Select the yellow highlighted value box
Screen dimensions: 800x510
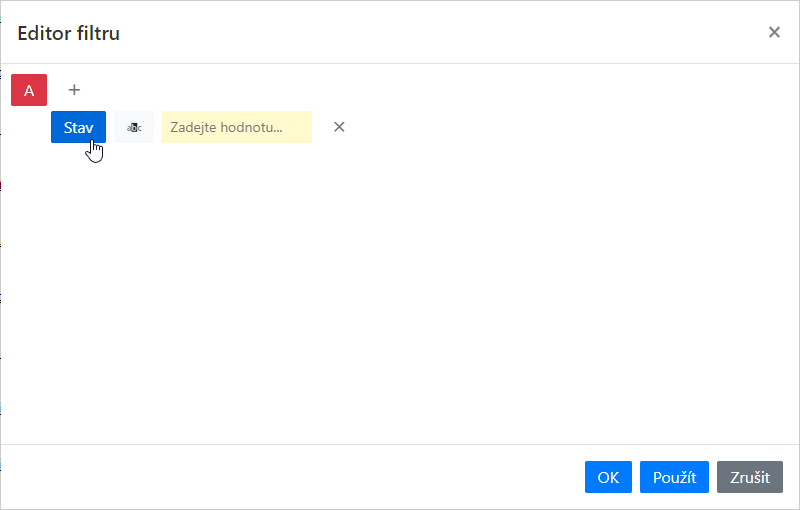pyautogui.click(x=237, y=127)
